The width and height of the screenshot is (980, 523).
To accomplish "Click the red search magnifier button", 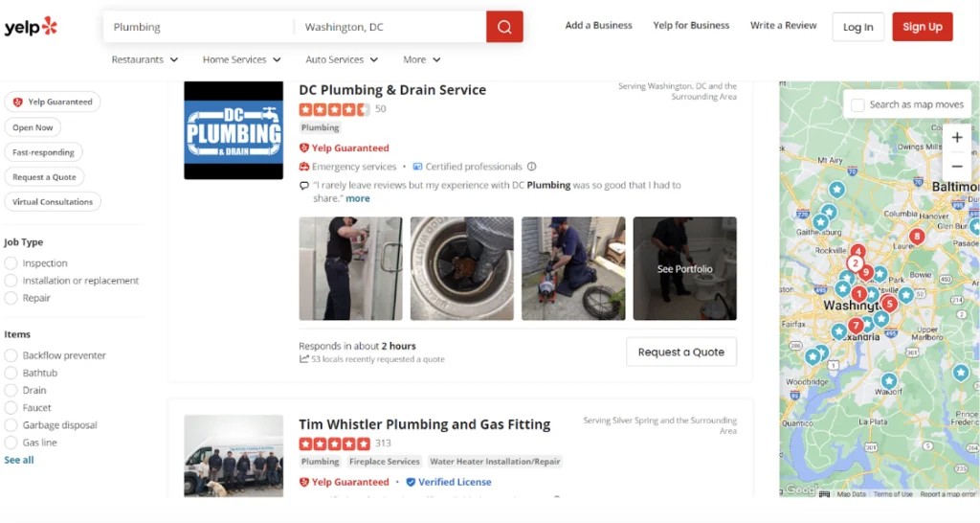I will coord(504,27).
